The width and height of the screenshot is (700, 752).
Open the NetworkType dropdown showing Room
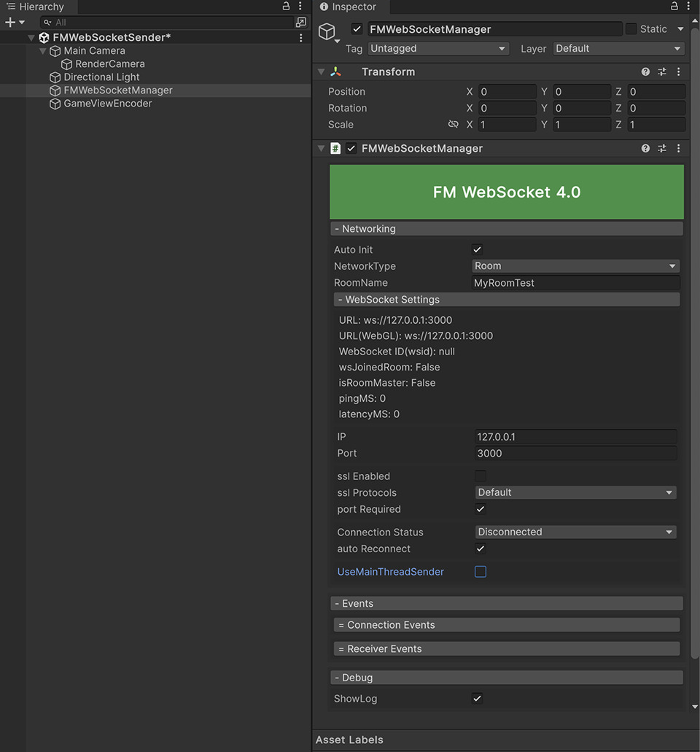coord(575,265)
